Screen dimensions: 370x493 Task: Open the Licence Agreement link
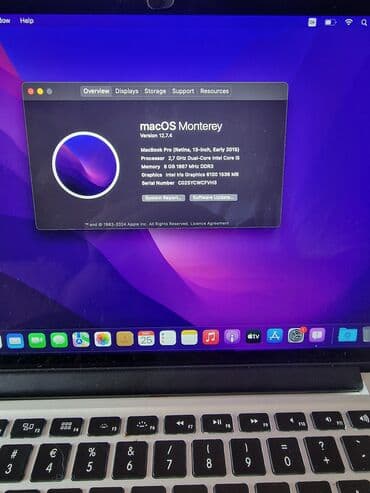tap(210, 223)
